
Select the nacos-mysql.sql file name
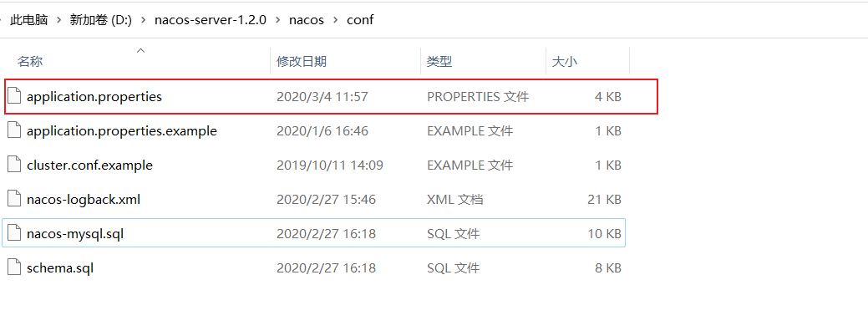pos(74,234)
